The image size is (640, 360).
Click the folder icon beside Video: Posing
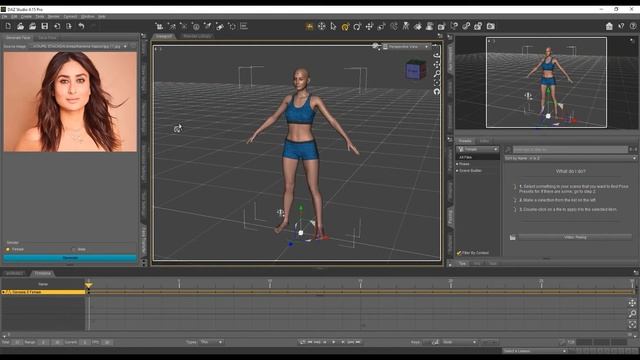513,237
